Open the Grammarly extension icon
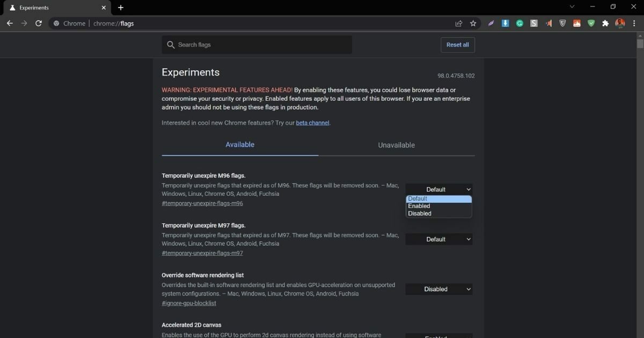The image size is (644, 338). [519, 23]
